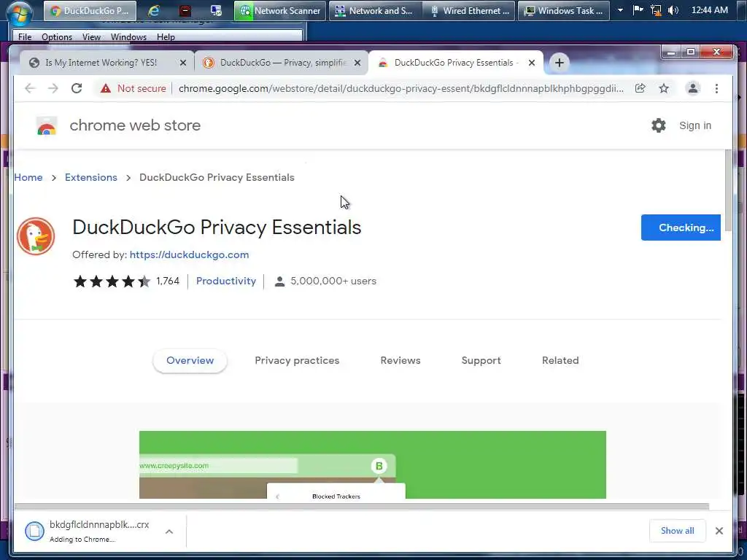Close the Is My Internet Working tab
This screenshot has width=747, height=560.
183,63
